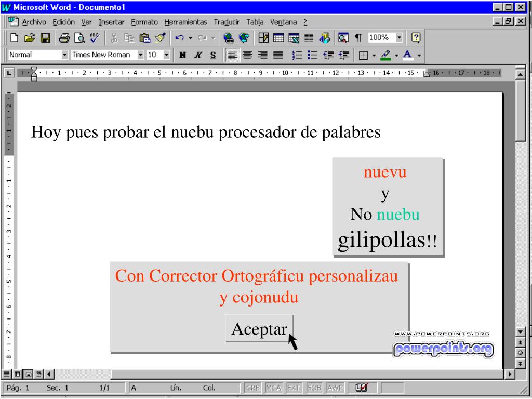
Task: Open the Herramientas menu
Action: pos(185,22)
